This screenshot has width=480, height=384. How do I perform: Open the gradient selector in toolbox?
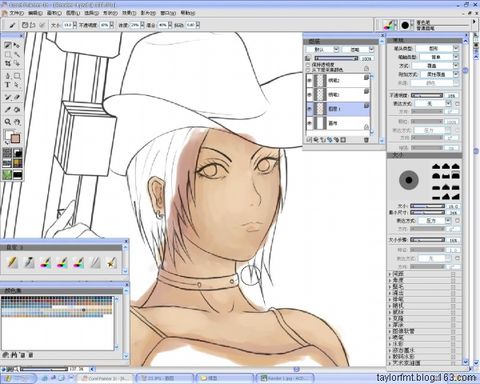pyautogui.click(x=18, y=153)
